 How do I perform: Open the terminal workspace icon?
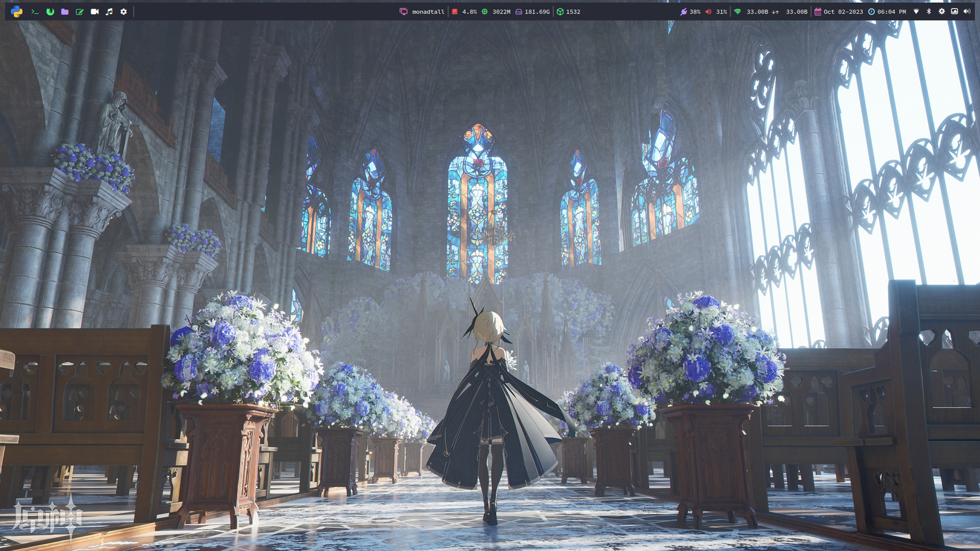click(x=35, y=11)
